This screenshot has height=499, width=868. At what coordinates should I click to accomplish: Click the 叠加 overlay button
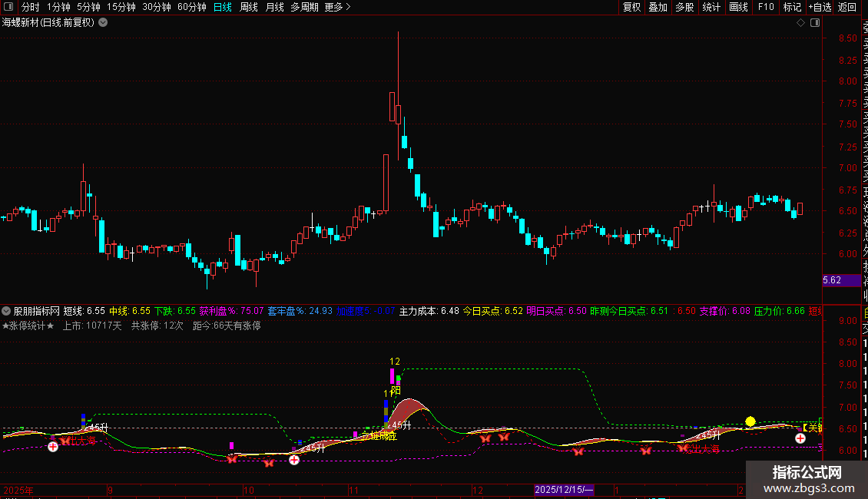[658, 7]
